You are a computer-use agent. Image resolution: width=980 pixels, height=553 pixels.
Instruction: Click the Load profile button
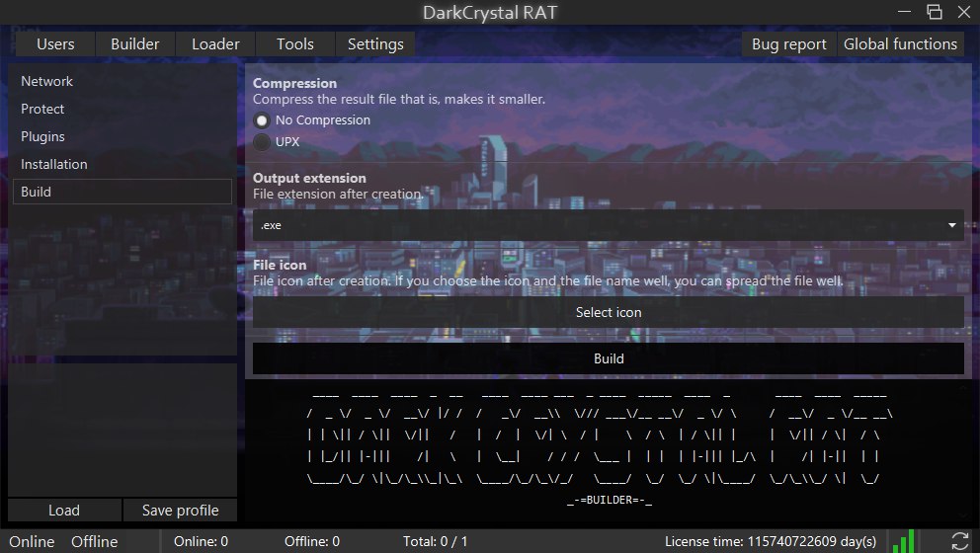[x=64, y=510]
